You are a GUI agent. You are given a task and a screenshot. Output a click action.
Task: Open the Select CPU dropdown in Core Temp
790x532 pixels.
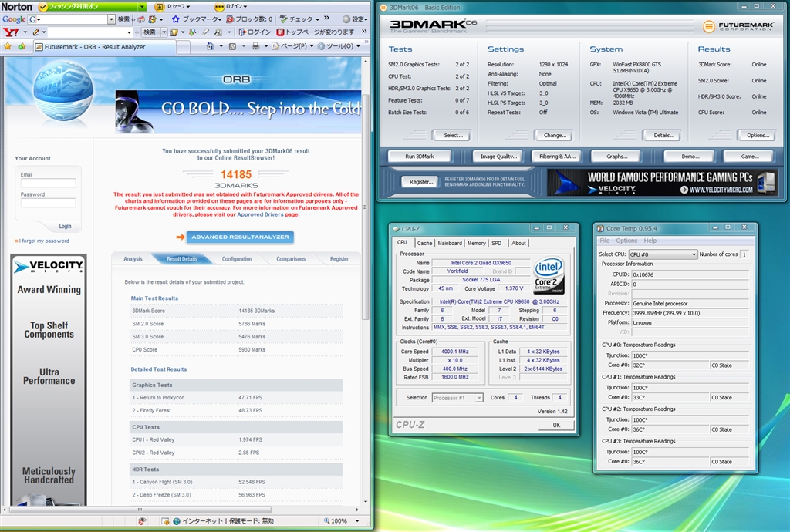(662, 254)
